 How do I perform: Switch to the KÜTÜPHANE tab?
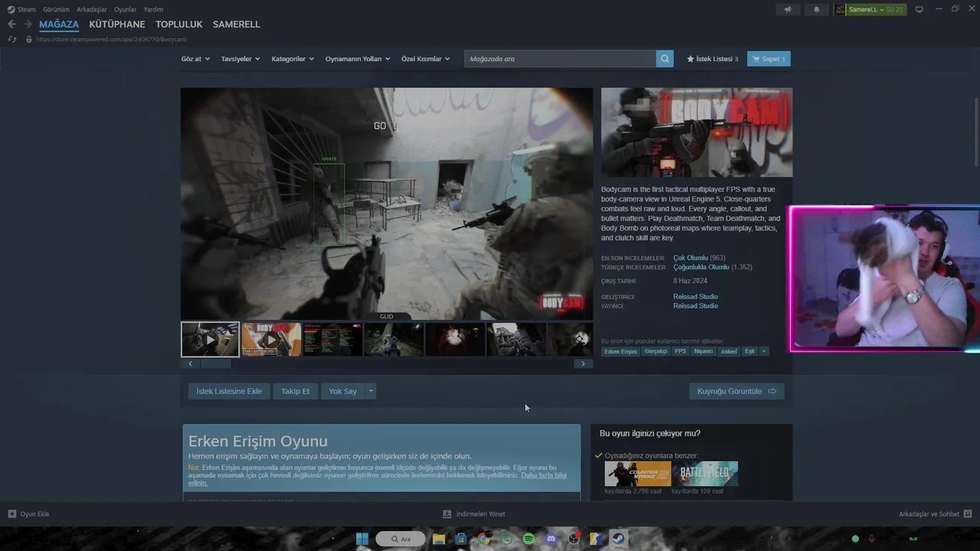[117, 24]
